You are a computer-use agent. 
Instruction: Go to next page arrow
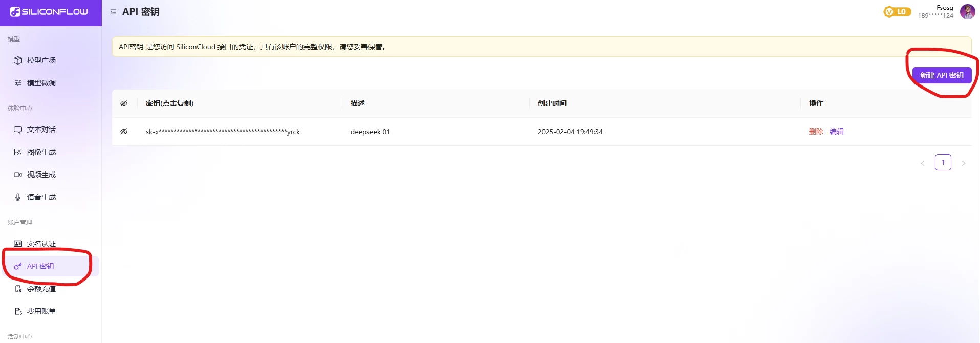pos(964,163)
